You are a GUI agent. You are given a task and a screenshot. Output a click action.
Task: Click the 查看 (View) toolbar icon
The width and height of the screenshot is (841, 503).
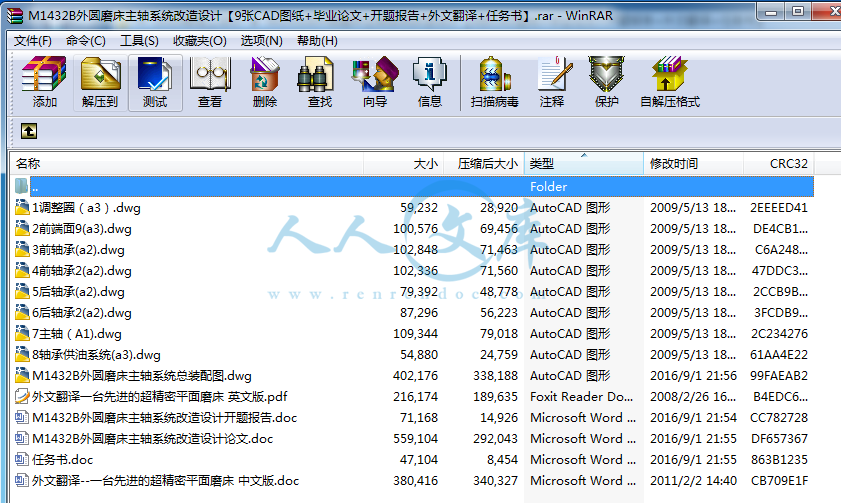(x=210, y=83)
